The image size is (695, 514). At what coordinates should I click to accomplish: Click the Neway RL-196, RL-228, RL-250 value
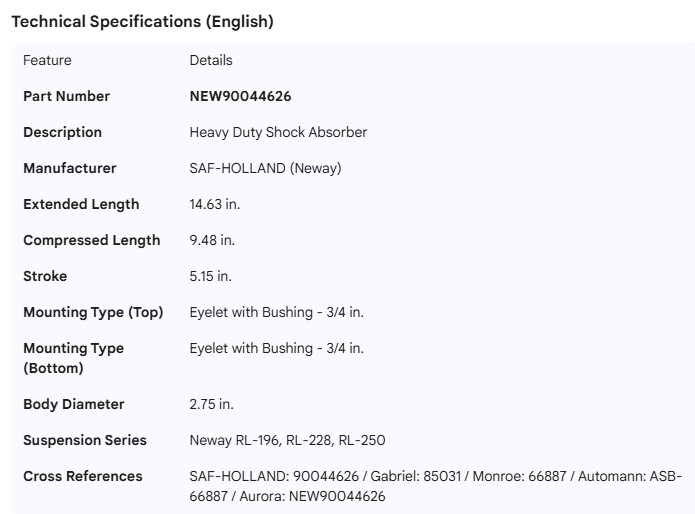coord(287,440)
